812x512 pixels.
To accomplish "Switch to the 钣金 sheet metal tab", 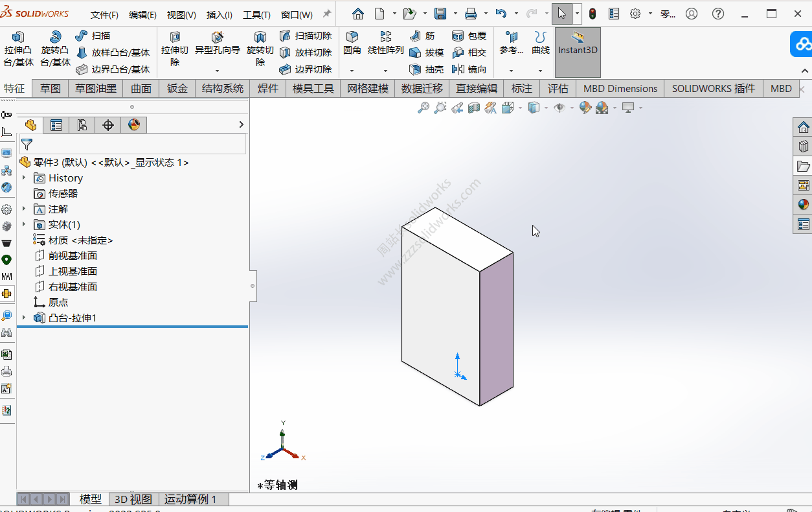I will (x=177, y=89).
